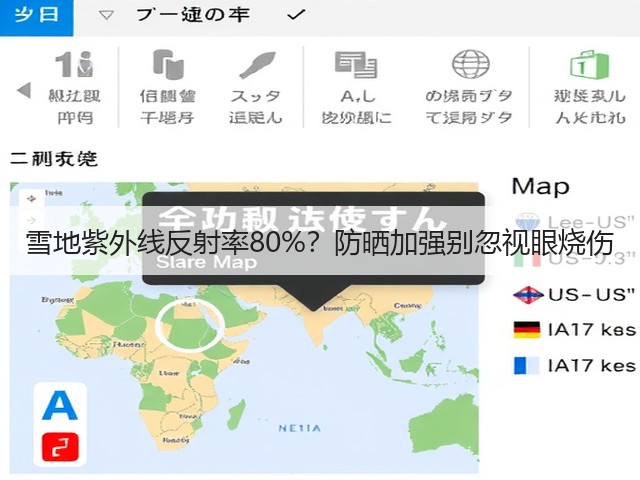Viewport: 640px width, 480px height.
Task: Click the layout pages icon labeled A,L
Action: tap(356, 64)
